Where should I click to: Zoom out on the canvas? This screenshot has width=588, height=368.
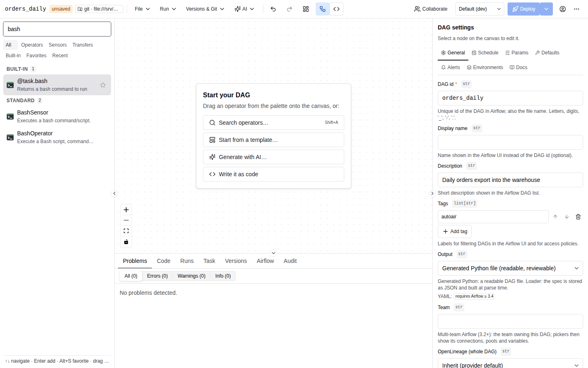tap(126, 220)
